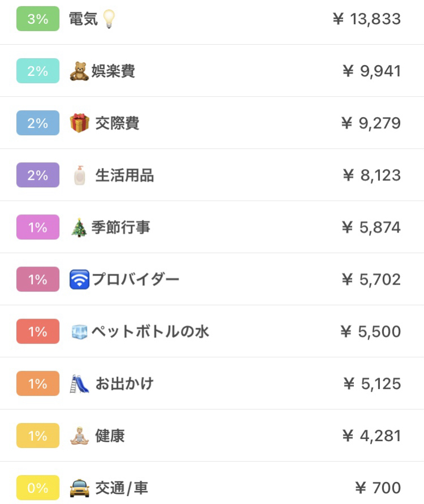
Task: Click the lotion bottle icon for 生活用品
Action: pyautogui.click(x=79, y=175)
